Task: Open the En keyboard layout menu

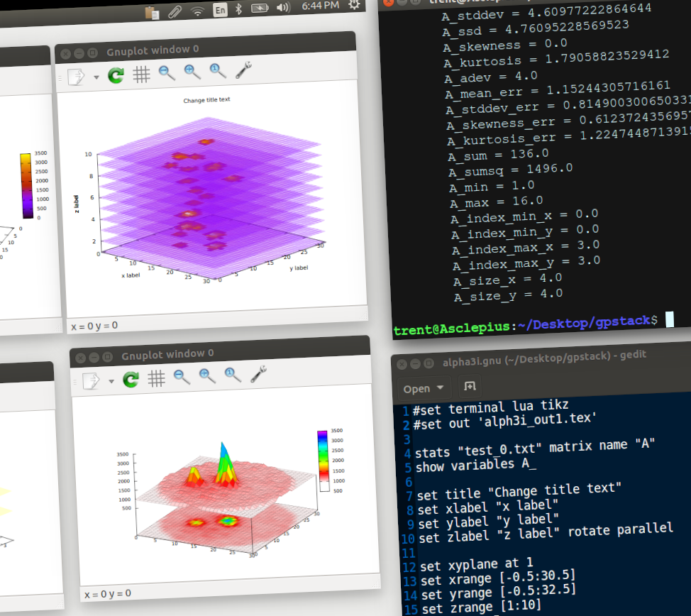Action: point(220,10)
